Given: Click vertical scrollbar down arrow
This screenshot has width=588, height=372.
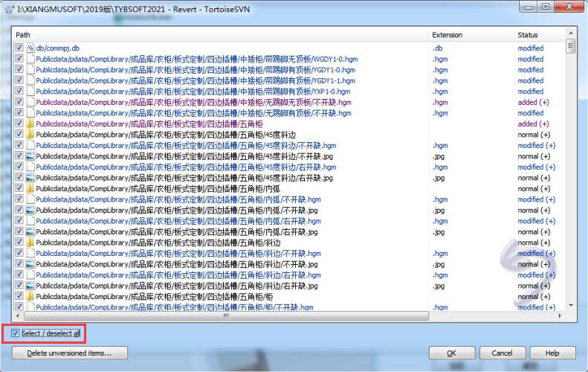Looking at the screenshot, I should point(571,306).
